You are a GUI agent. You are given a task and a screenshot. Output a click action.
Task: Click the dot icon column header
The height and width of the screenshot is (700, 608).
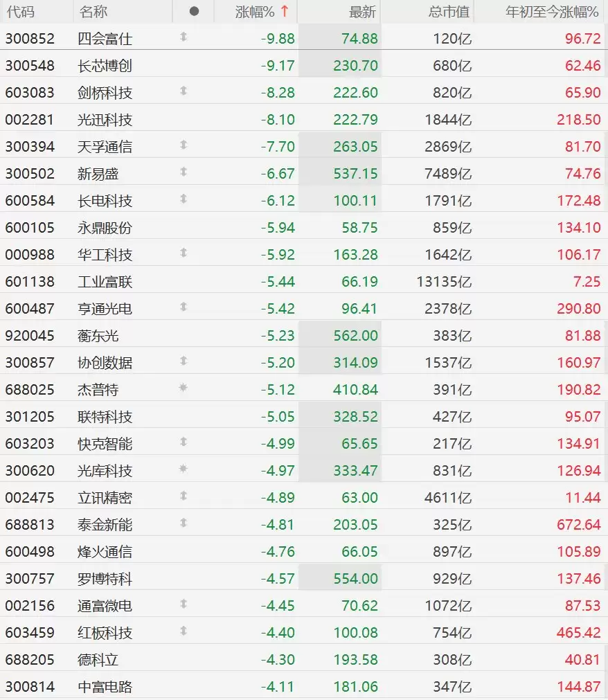tap(194, 11)
